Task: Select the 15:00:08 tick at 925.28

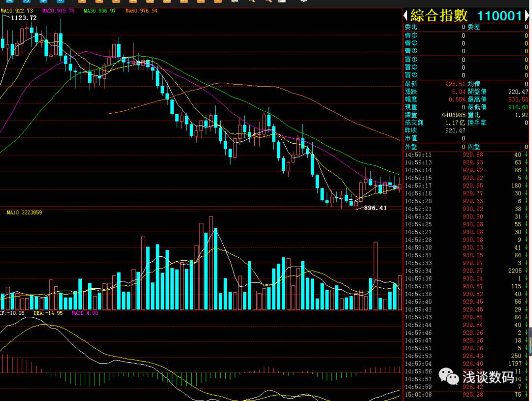Action: 466,395
